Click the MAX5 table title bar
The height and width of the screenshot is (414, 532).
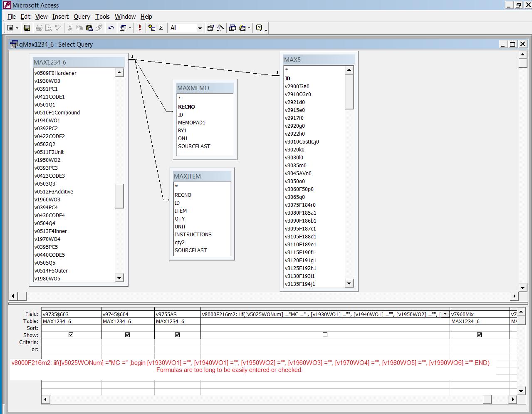[x=319, y=59]
